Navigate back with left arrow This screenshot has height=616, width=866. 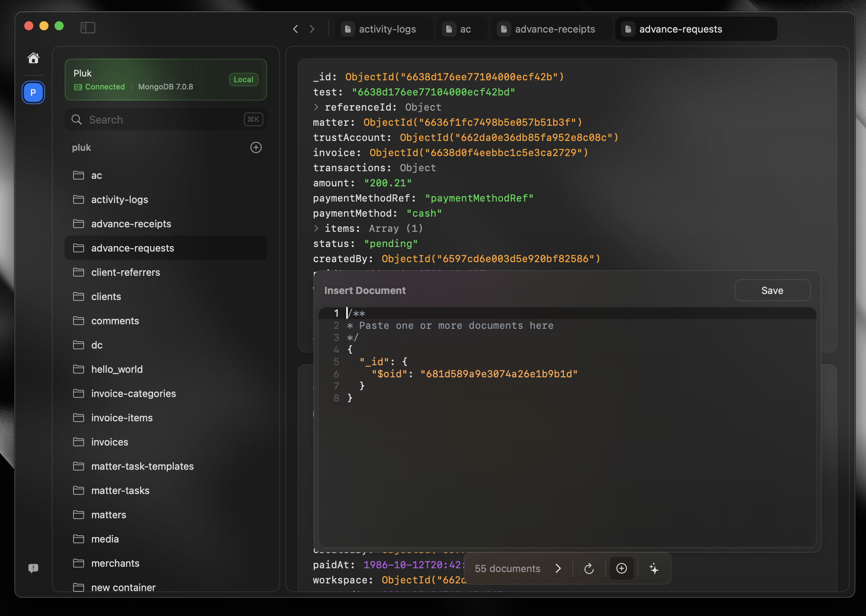(295, 29)
